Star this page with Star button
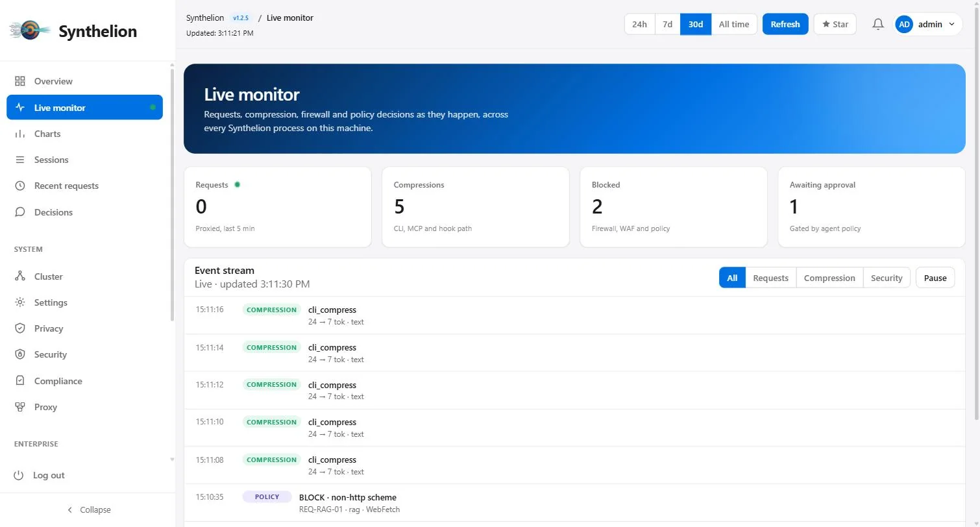 point(835,24)
